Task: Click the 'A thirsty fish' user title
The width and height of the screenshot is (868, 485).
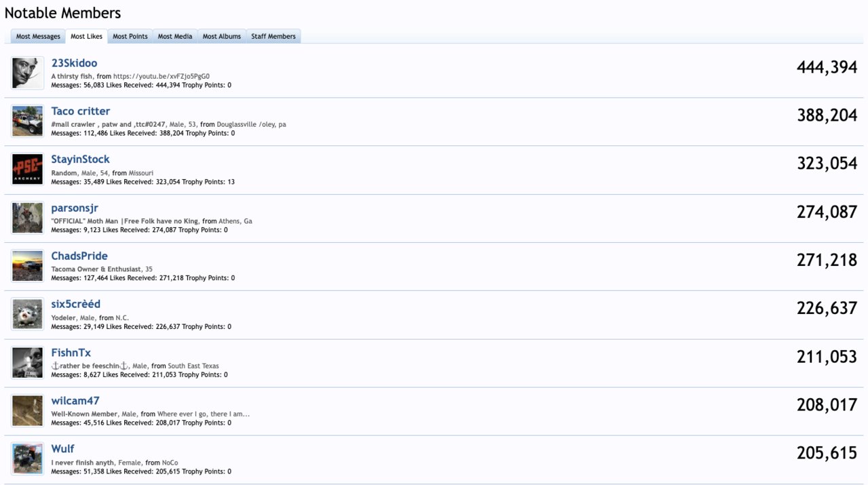Action: tap(71, 77)
